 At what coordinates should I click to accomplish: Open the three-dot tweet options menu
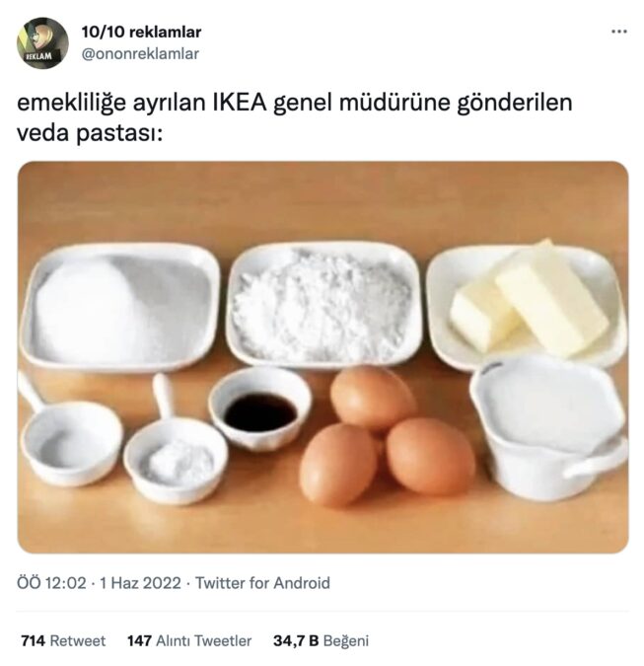coord(619,32)
